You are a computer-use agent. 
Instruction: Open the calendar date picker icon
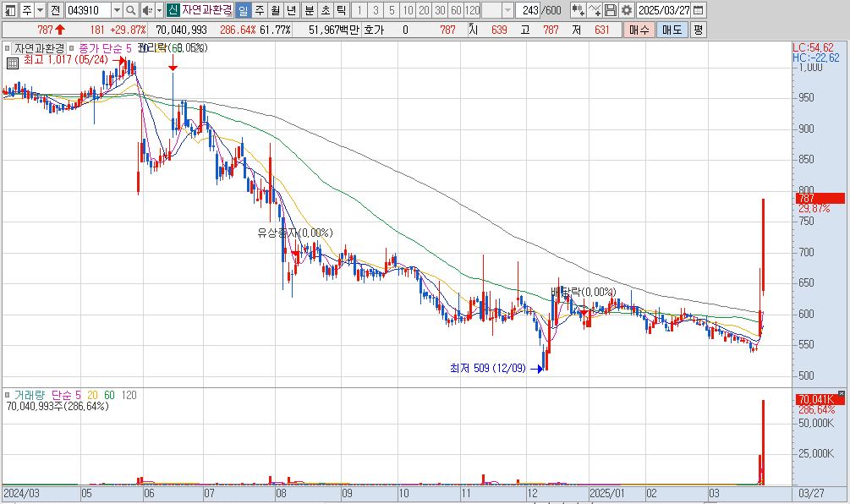point(699,10)
